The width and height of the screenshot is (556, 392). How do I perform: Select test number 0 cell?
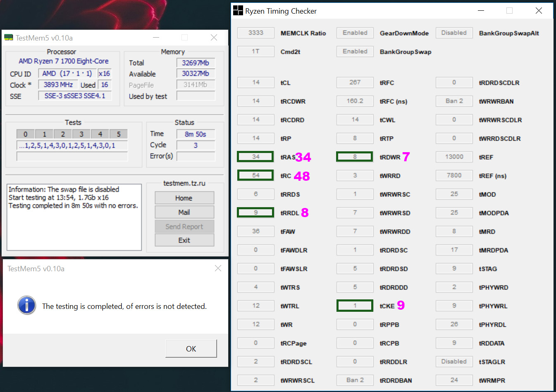26,134
